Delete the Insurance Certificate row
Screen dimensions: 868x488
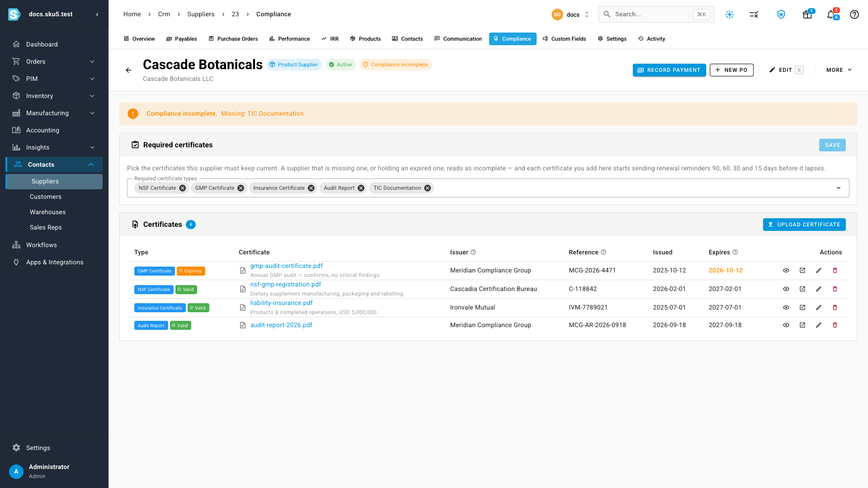point(835,308)
